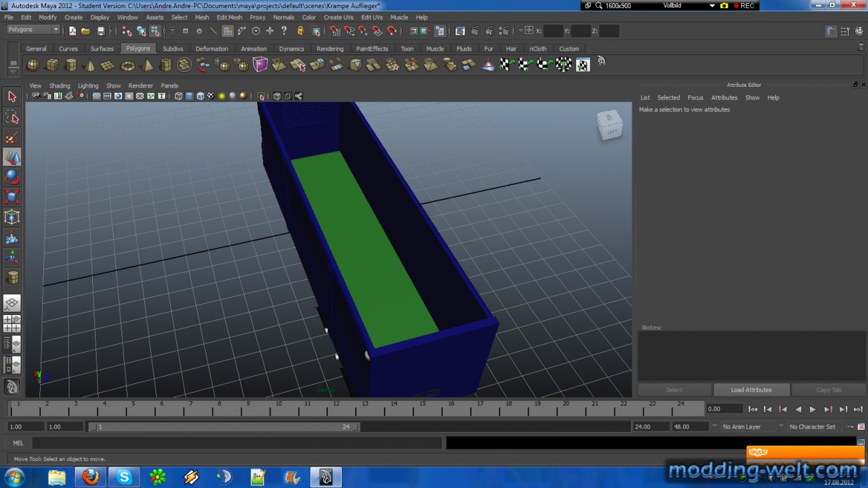This screenshot has width=868, height=488.
Task: Select the Universal Manipulator tool
Action: tap(11, 217)
